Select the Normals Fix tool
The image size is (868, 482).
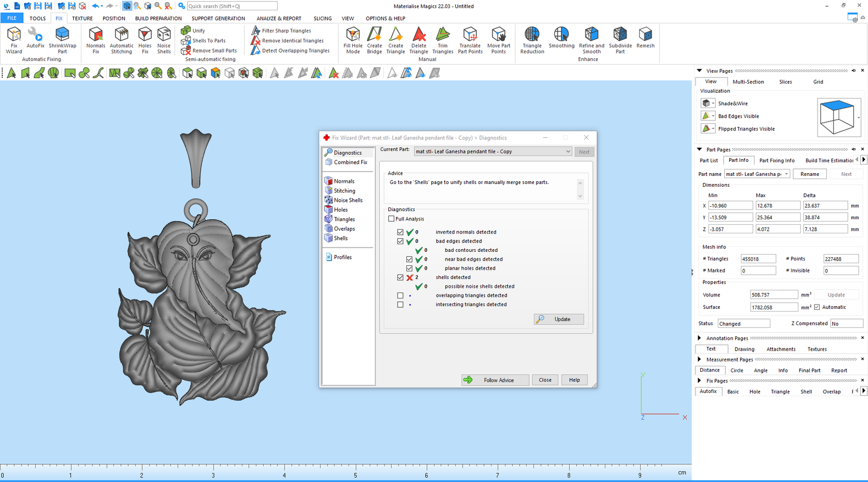(x=96, y=40)
